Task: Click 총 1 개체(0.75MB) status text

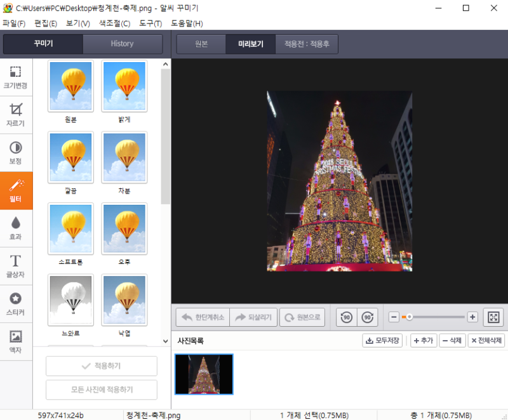Action: [x=441, y=415]
